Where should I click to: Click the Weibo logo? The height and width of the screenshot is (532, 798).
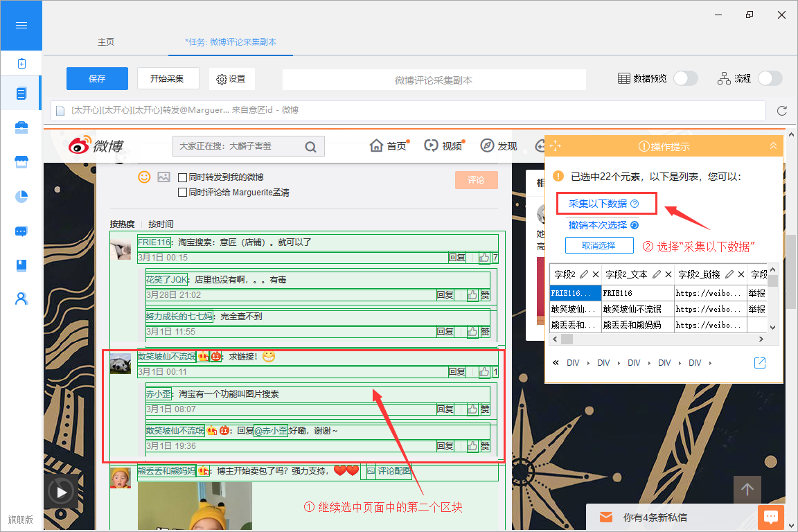click(96, 145)
